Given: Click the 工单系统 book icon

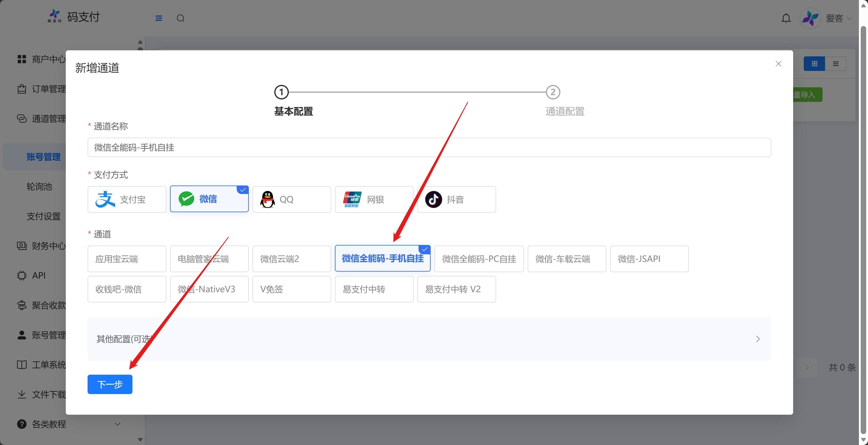Looking at the screenshot, I should click(22, 365).
